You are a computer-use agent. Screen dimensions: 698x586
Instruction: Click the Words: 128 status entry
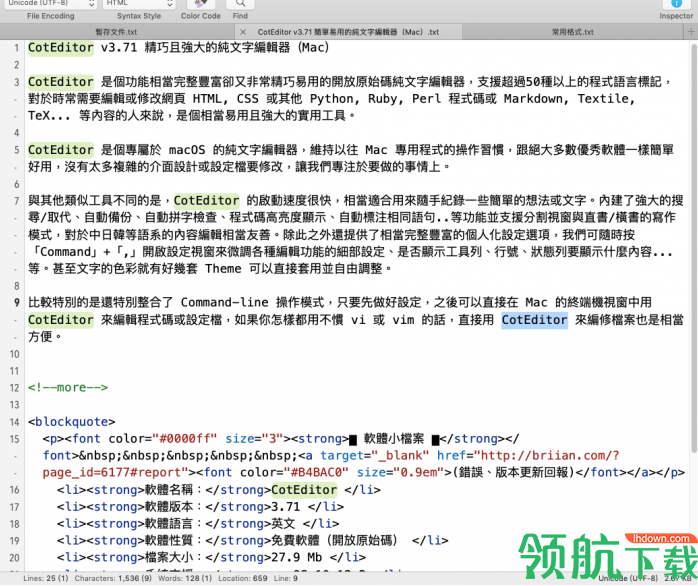(x=185, y=578)
